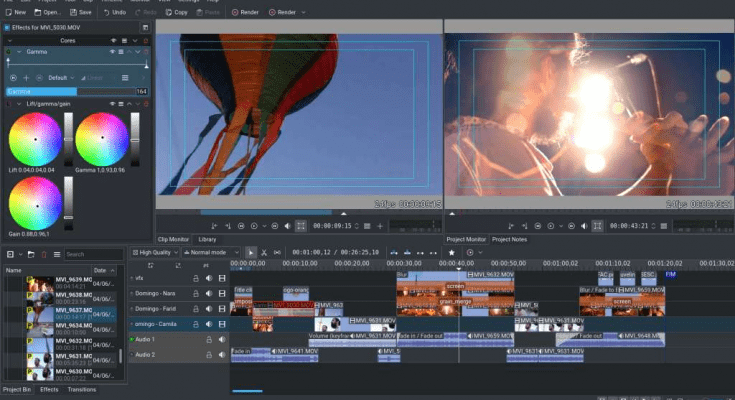Delete the Lift/gamma/gain effect with trash icon
Viewport: 735px width, 400px height.
[x=146, y=104]
